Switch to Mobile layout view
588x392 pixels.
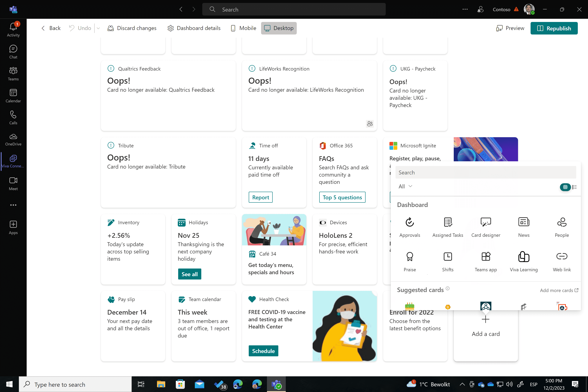(243, 28)
